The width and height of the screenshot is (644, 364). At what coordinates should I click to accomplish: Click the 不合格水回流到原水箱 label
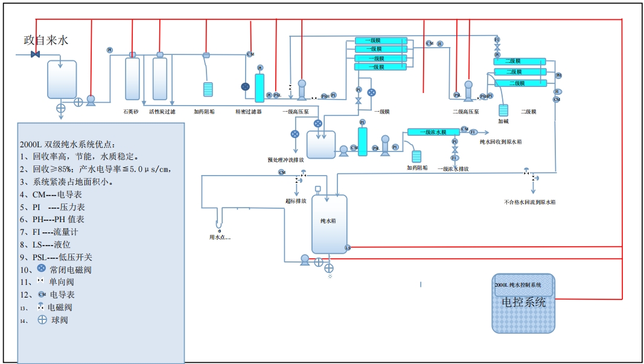pos(529,202)
